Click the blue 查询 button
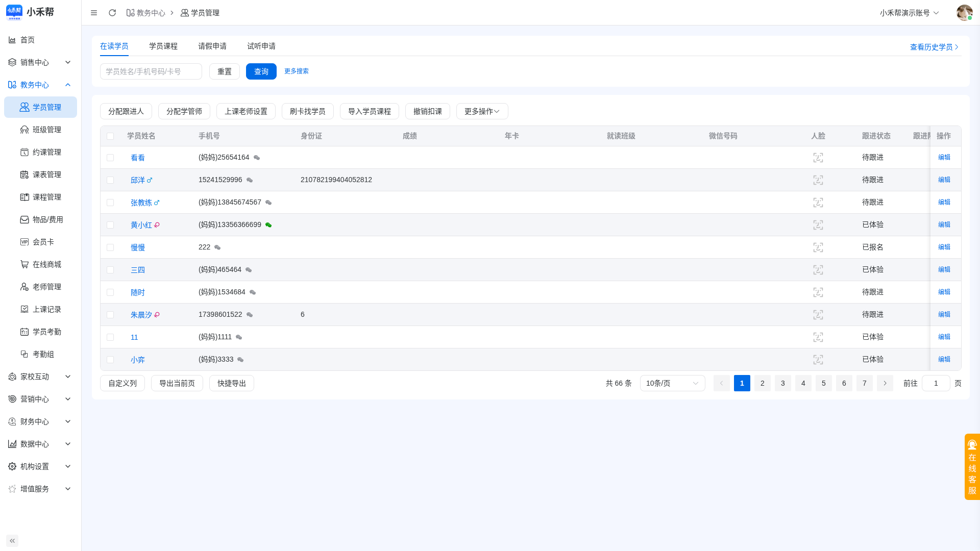This screenshot has height=551, width=980. (x=261, y=71)
